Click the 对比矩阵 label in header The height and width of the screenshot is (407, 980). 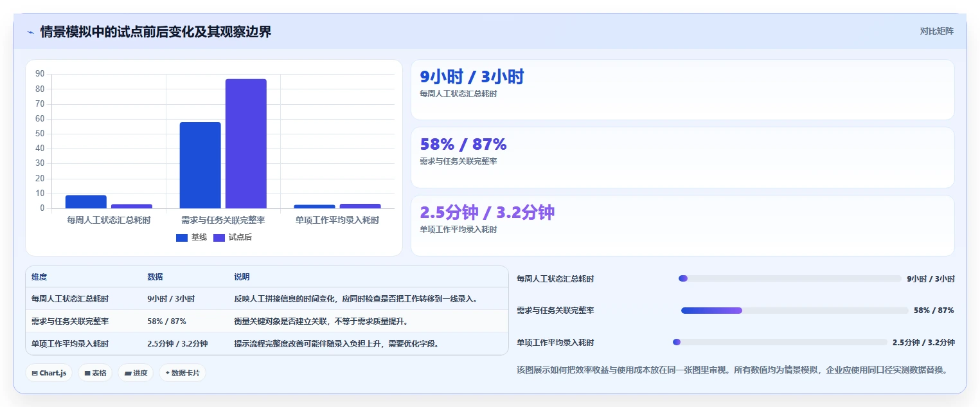coord(937,31)
